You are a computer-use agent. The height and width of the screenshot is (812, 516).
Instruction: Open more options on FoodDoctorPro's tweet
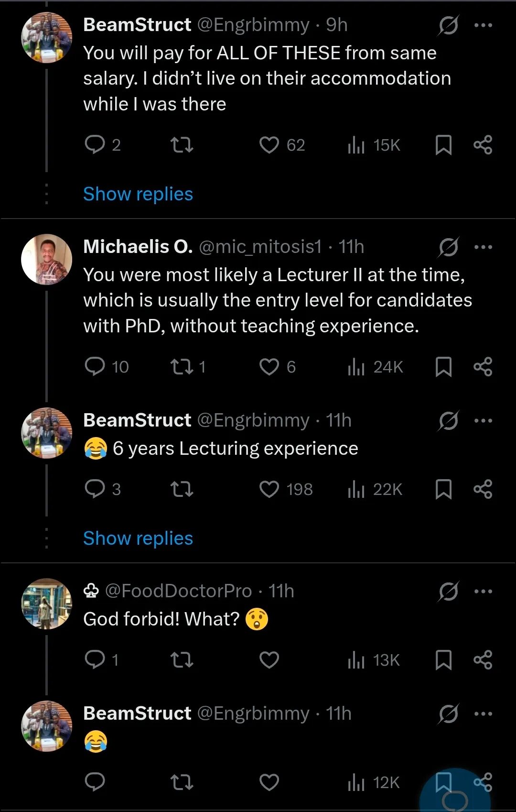(x=483, y=592)
